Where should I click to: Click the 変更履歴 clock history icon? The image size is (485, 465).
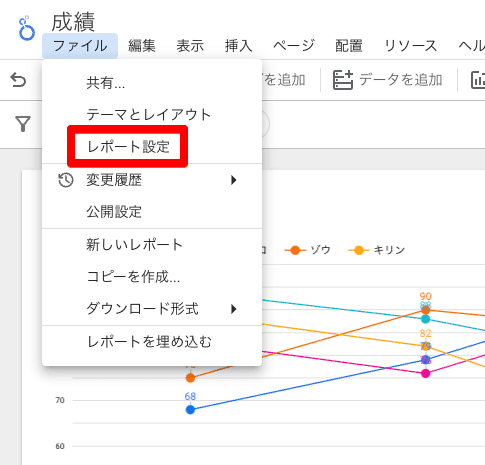[66, 180]
